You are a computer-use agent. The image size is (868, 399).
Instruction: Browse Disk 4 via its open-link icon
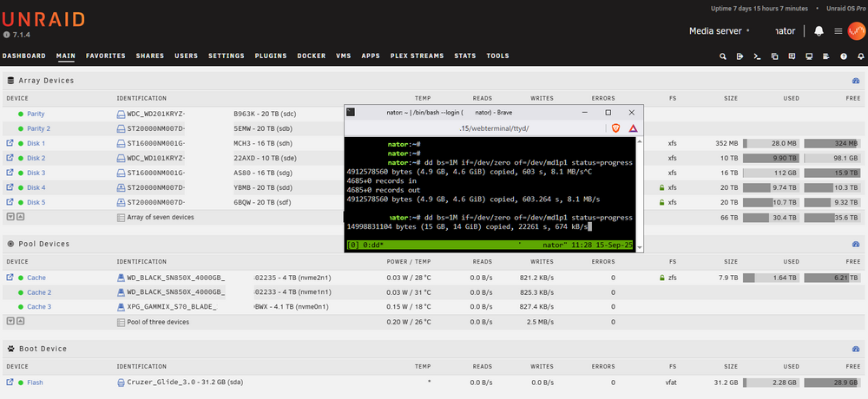pos(10,187)
